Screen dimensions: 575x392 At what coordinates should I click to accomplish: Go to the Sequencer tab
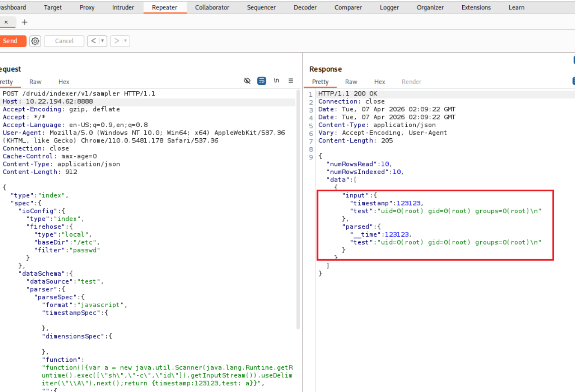261,7
